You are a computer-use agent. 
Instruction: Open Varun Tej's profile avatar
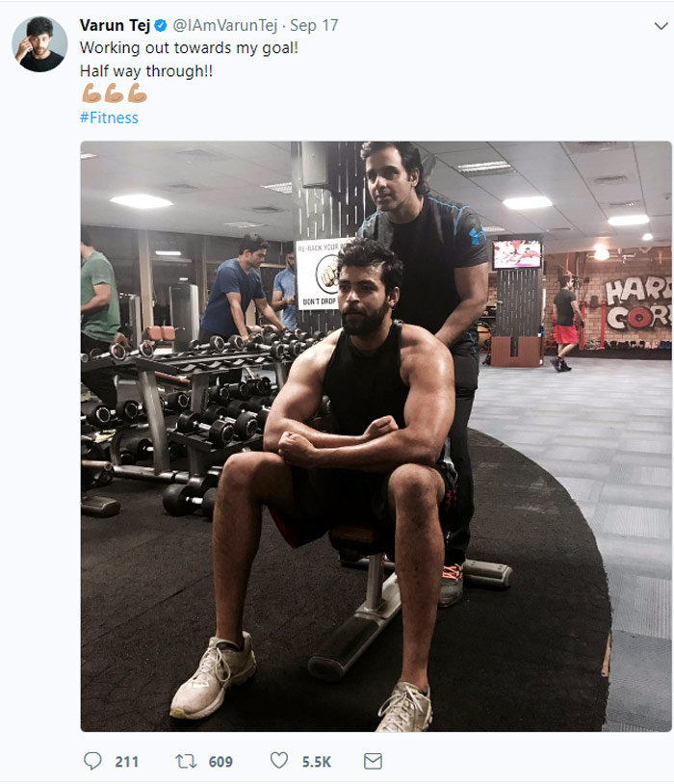40,44
